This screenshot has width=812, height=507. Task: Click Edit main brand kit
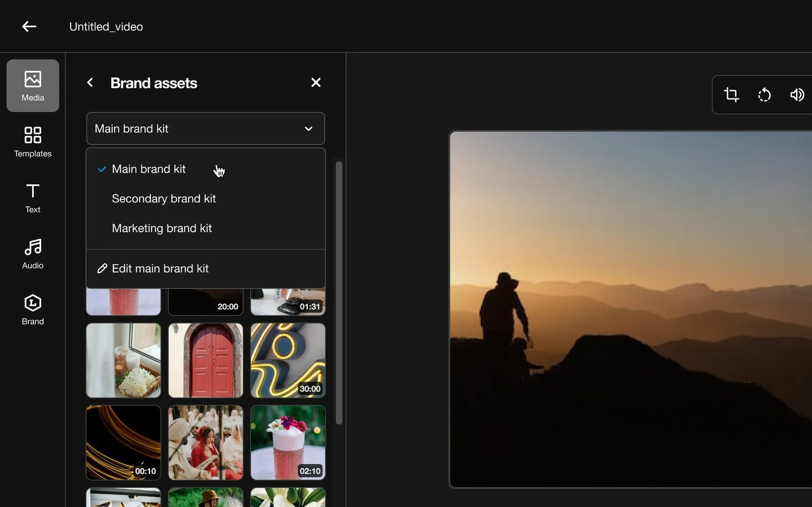pos(206,268)
